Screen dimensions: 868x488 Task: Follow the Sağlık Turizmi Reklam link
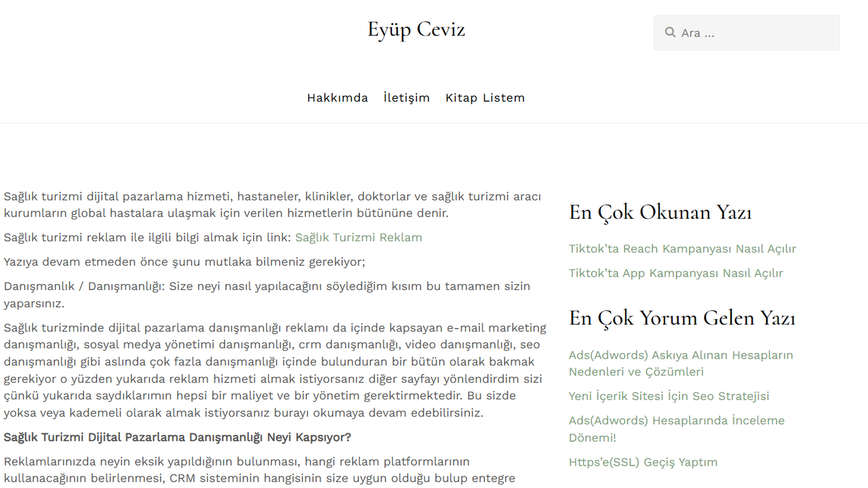click(x=358, y=237)
